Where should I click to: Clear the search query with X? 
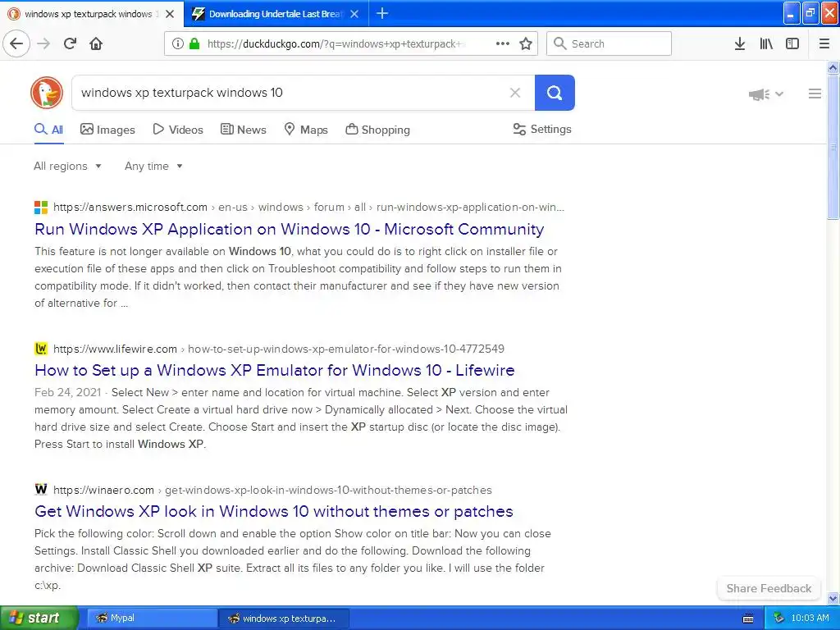click(515, 93)
